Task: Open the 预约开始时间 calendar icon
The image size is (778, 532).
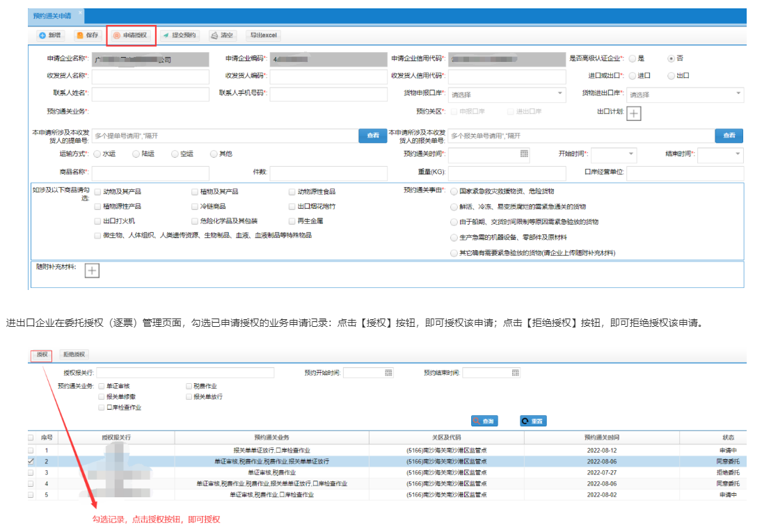Action: [388, 373]
